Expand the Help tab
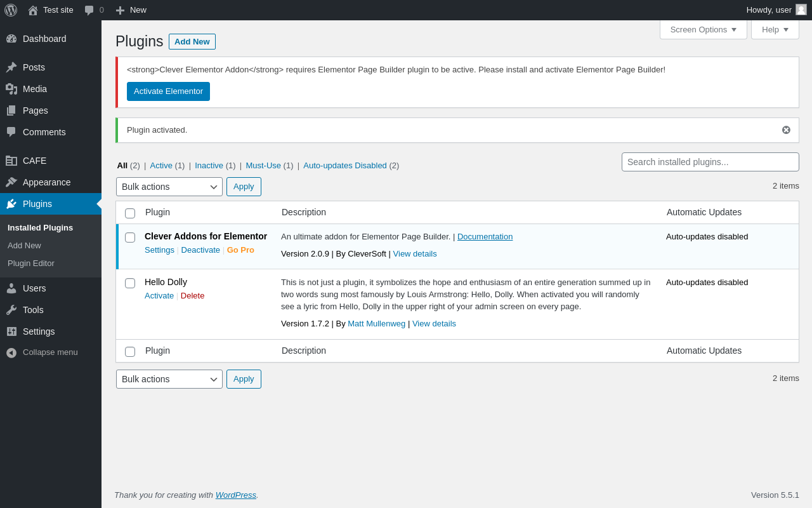The width and height of the screenshot is (812, 508). (x=775, y=29)
